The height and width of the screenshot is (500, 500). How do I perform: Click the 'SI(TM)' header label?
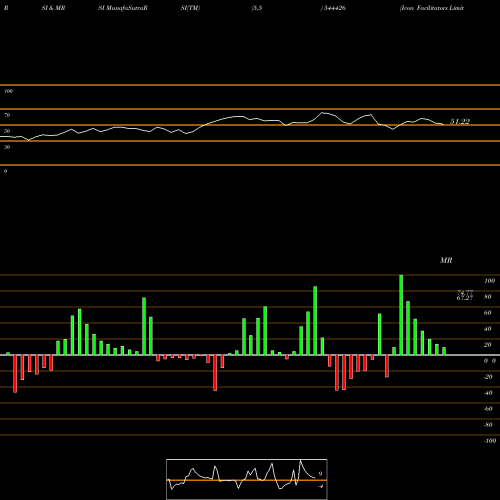click(190, 8)
